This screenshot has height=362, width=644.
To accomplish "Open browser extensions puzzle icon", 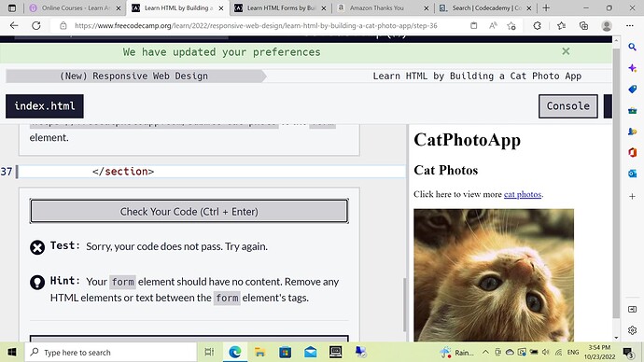I will [538, 25].
